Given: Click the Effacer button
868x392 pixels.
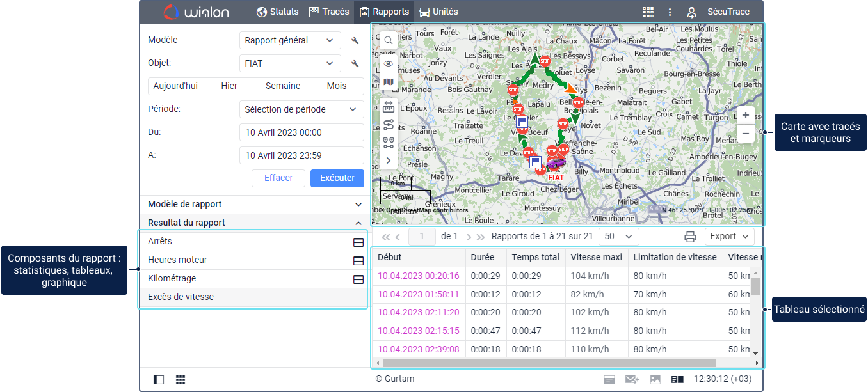Looking at the screenshot, I should tap(278, 178).
